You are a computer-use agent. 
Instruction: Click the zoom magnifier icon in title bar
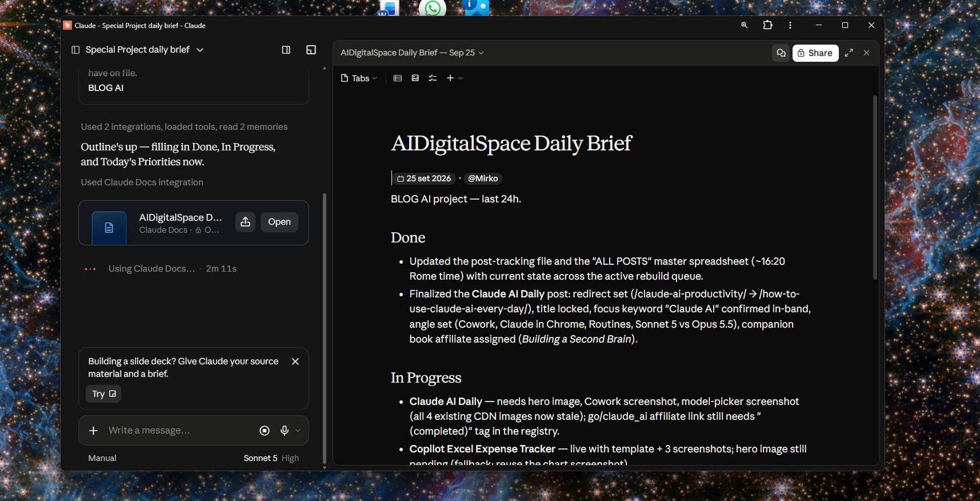[744, 25]
